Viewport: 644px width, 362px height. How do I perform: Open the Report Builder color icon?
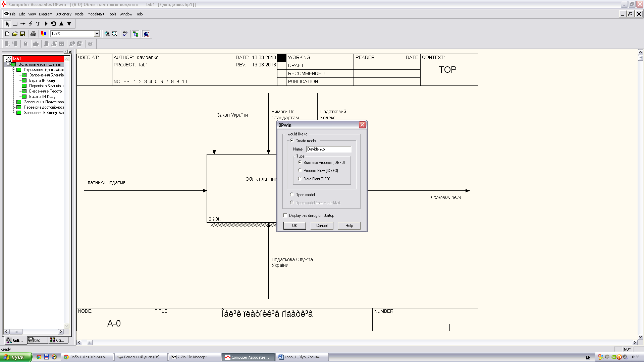tap(43, 34)
